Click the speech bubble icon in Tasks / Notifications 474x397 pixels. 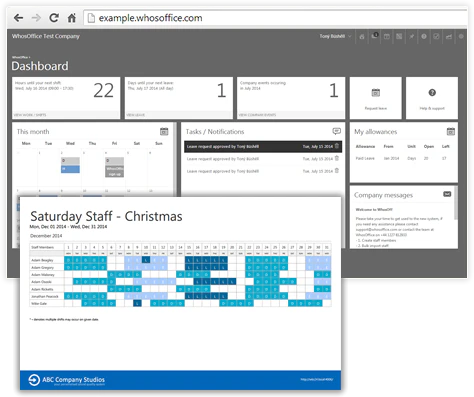337,131
